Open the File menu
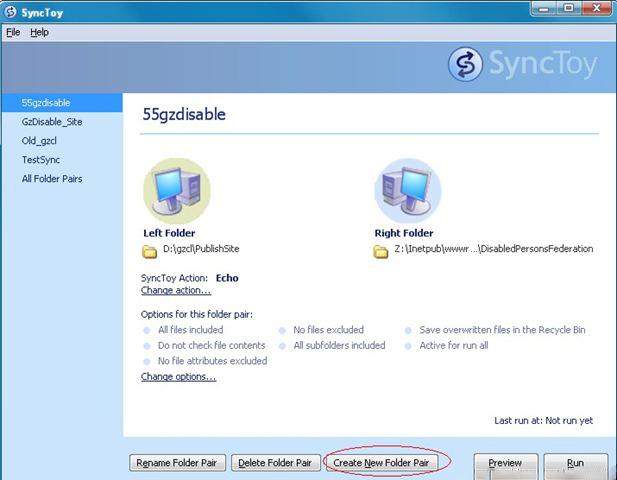The width and height of the screenshot is (617, 480). pos(13,32)
